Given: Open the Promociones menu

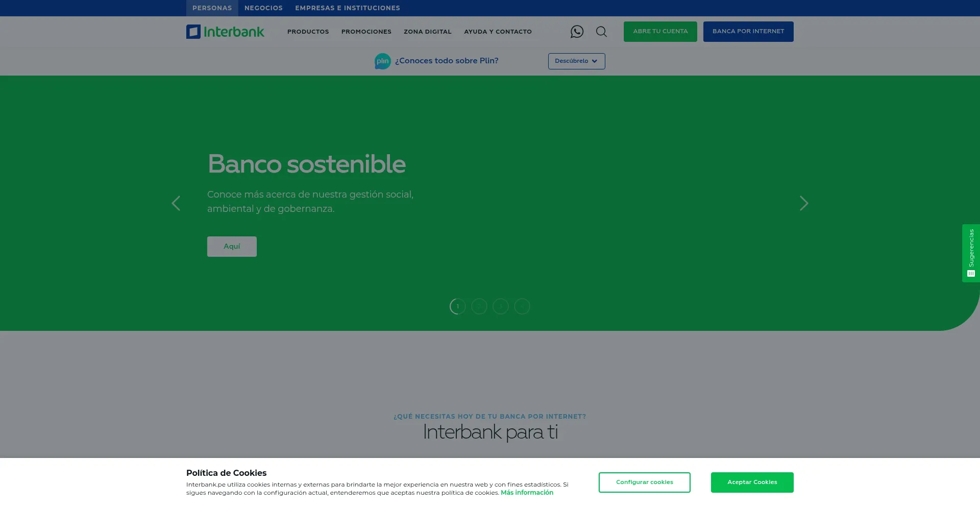Looking at the screenshot, I should coord(366,32).
